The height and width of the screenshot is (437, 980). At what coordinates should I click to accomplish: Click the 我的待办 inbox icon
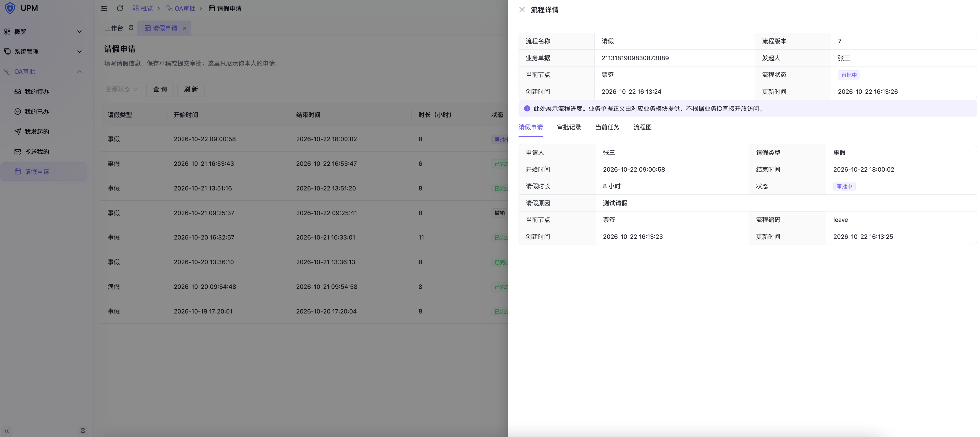point(17,92)
